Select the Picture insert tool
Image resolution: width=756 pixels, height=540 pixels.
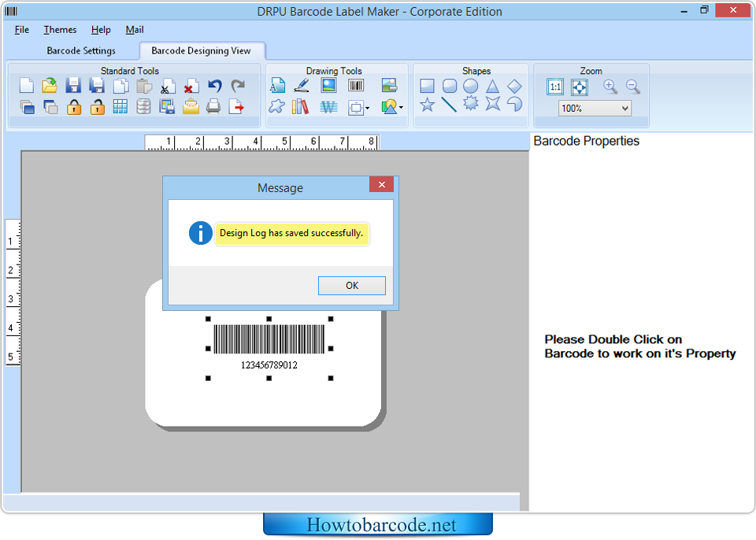click(329, 85)
